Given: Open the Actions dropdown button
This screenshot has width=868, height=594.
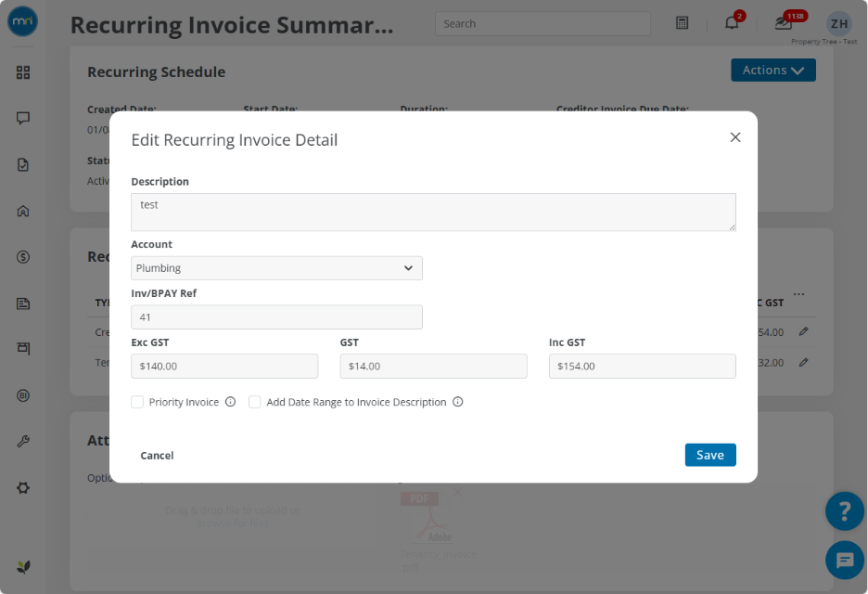Looking at the screenshot, I should click(772, 71).
